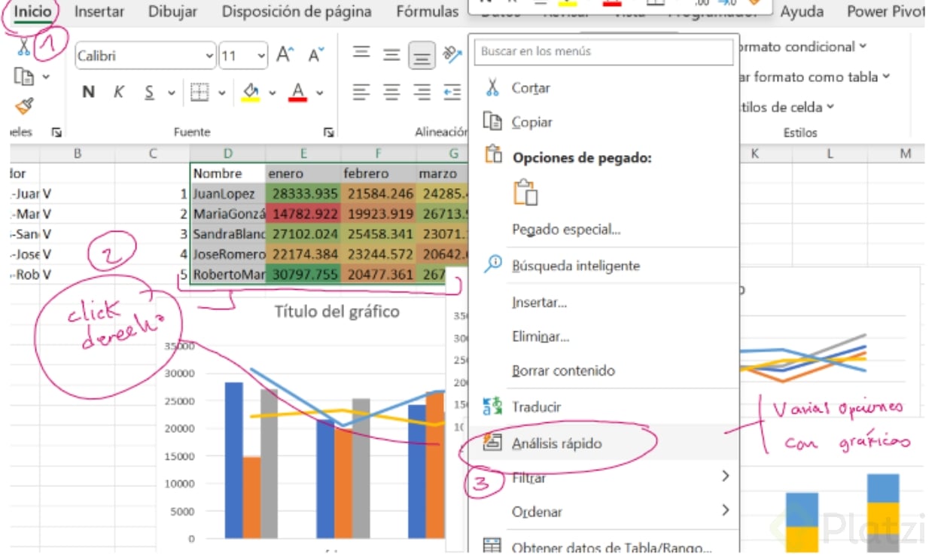
Task: Click the decrease indent icon
Action: [x=452, y=92]
